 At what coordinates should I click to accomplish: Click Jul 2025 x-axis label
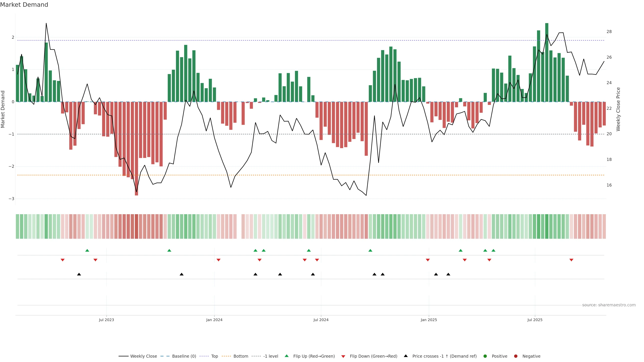point(535,320)
